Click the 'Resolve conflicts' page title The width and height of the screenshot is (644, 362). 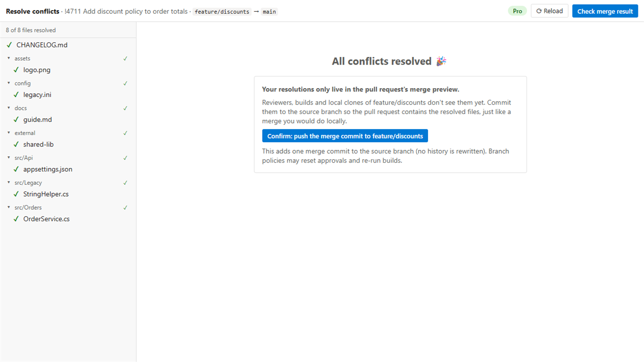pos(33,11)
